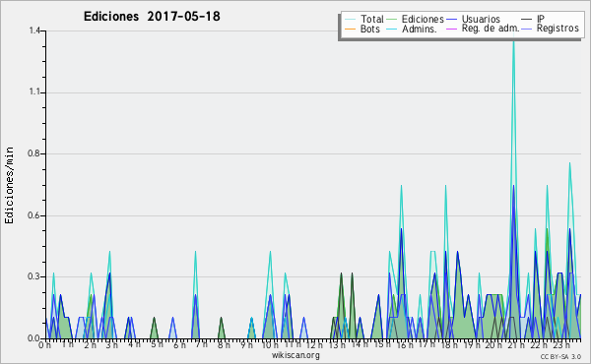This screenshot has height=364, width=591.
Task: Click the chart title 'Ediciones 2017-05-18'
Action: (152, 17)
